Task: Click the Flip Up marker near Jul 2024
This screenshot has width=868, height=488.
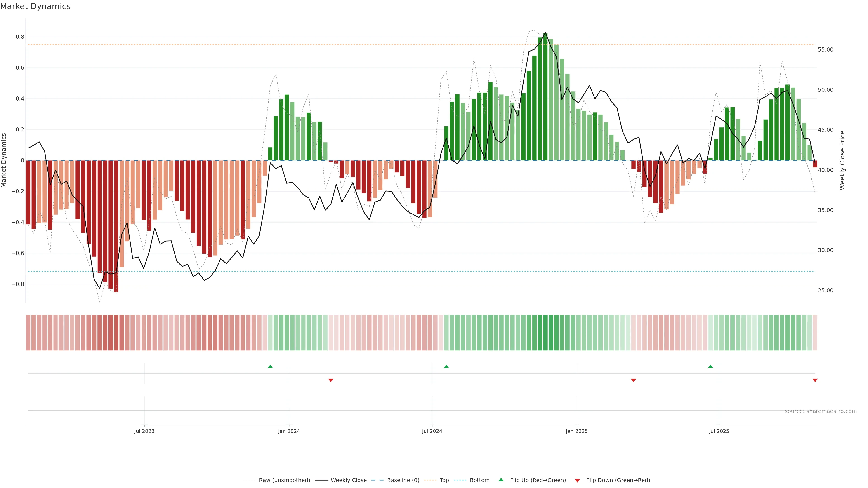Action: [446, 366]
